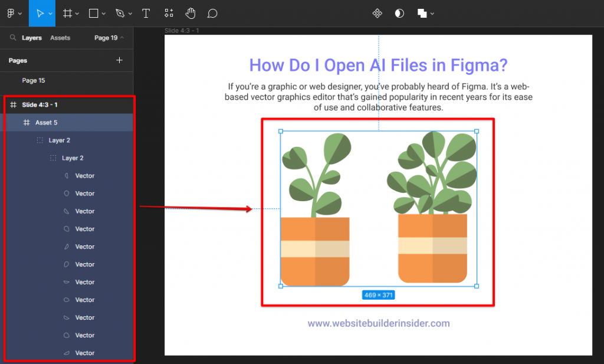Screen dimensions: 604x364
Task: Open the Figma main menu icon
Action: click(12, 13)
